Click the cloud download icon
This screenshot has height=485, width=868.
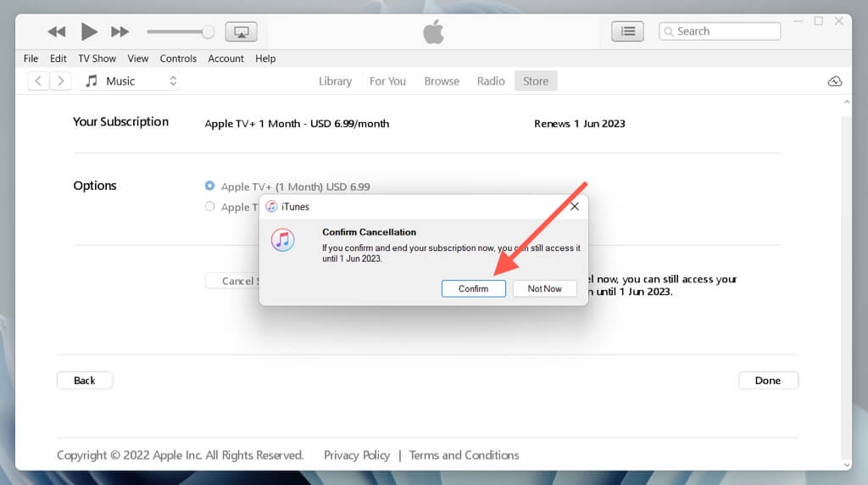[835, 81]
